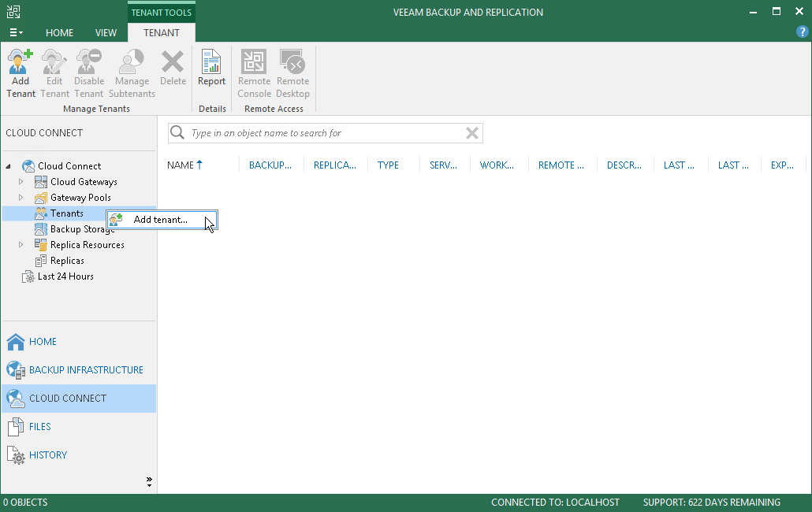
Task: Click the Cloud Gateways node icon
Action: 41,182
